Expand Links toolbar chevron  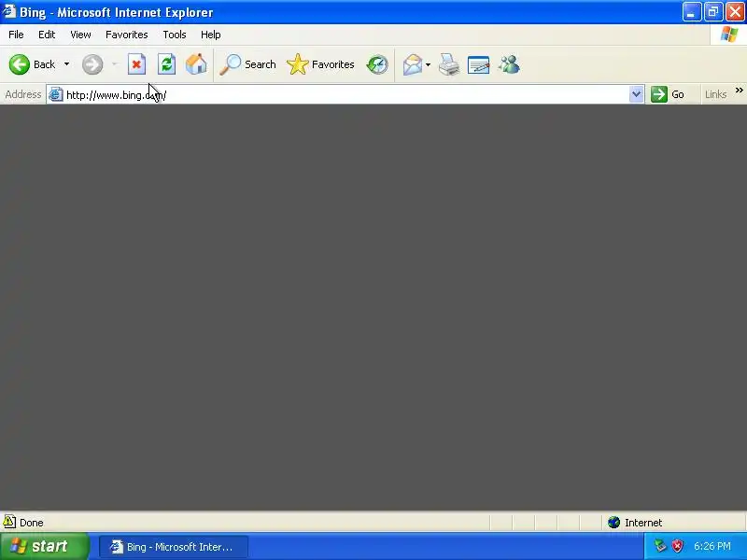click(x=739, y=90)
